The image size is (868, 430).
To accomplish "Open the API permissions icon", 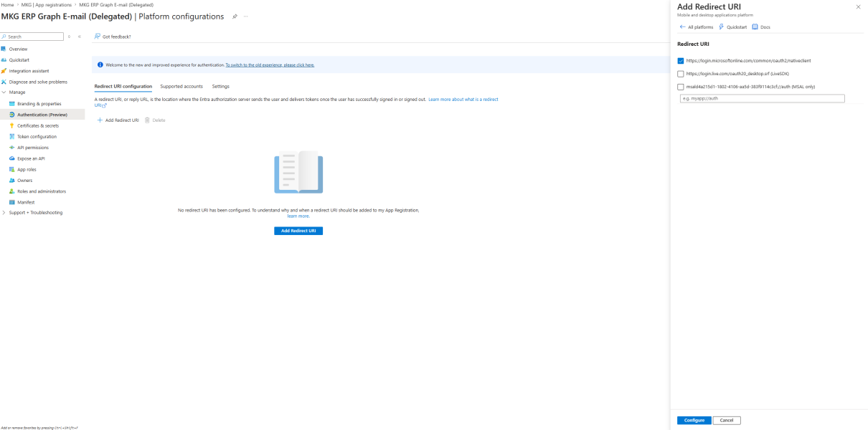I will pos(11,148).
